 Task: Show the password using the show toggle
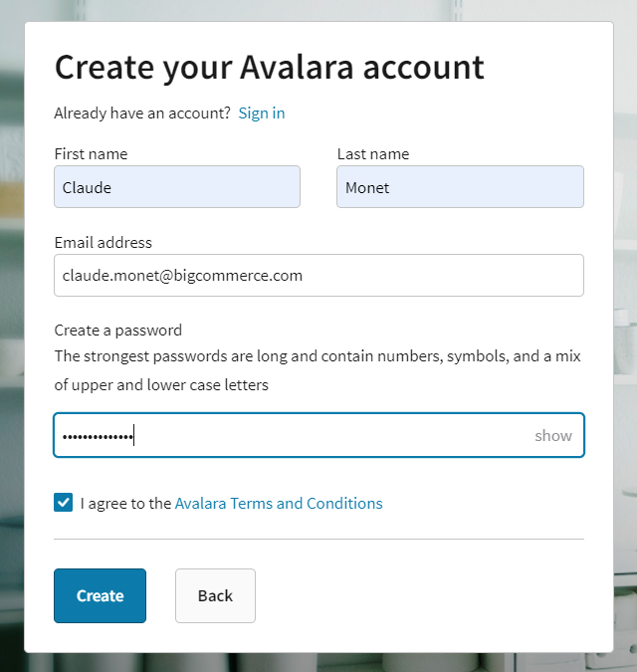click(553, 436)
